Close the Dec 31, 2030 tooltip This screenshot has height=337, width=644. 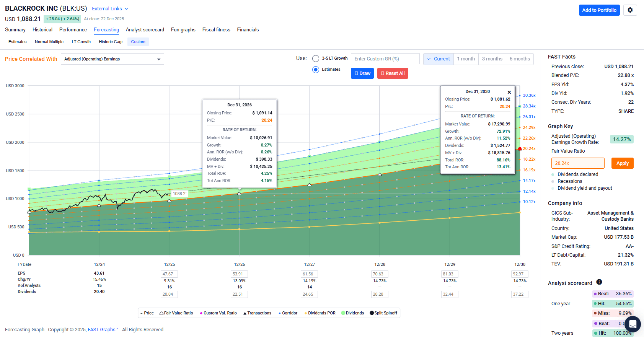(509, 92)
